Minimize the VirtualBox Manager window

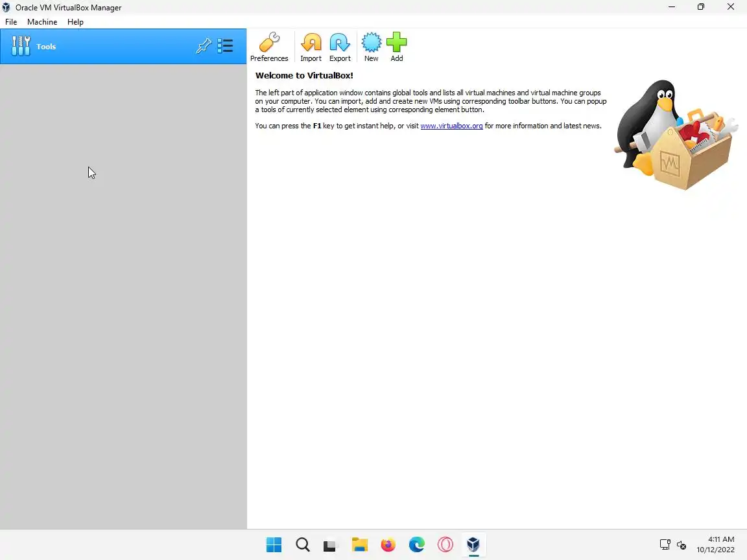[672, 7]
